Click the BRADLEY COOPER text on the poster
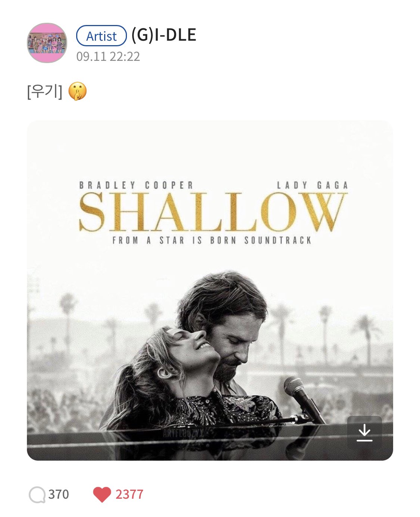Image resolution: width=420 pixels, height=517 pixels. [136, 185]
